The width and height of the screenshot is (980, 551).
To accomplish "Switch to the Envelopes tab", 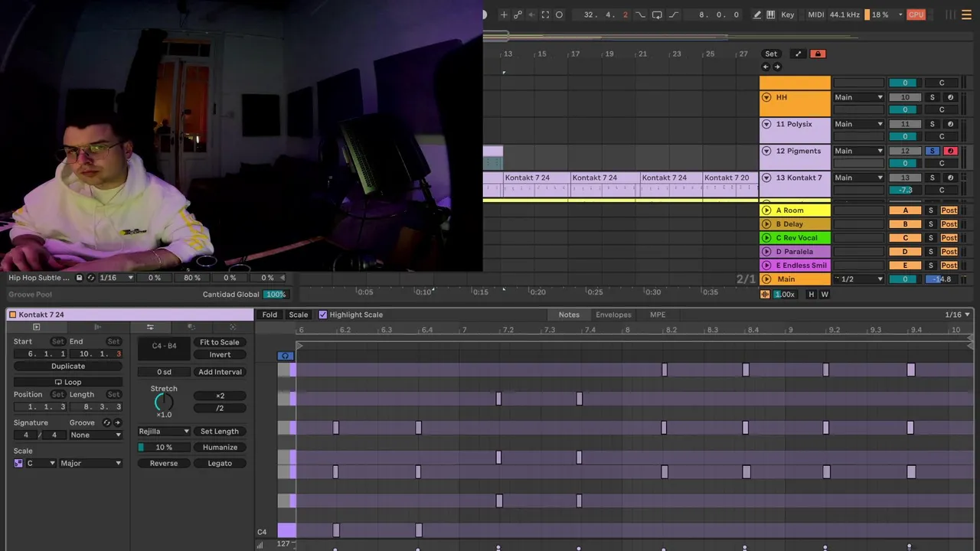I will click(613, 315).
